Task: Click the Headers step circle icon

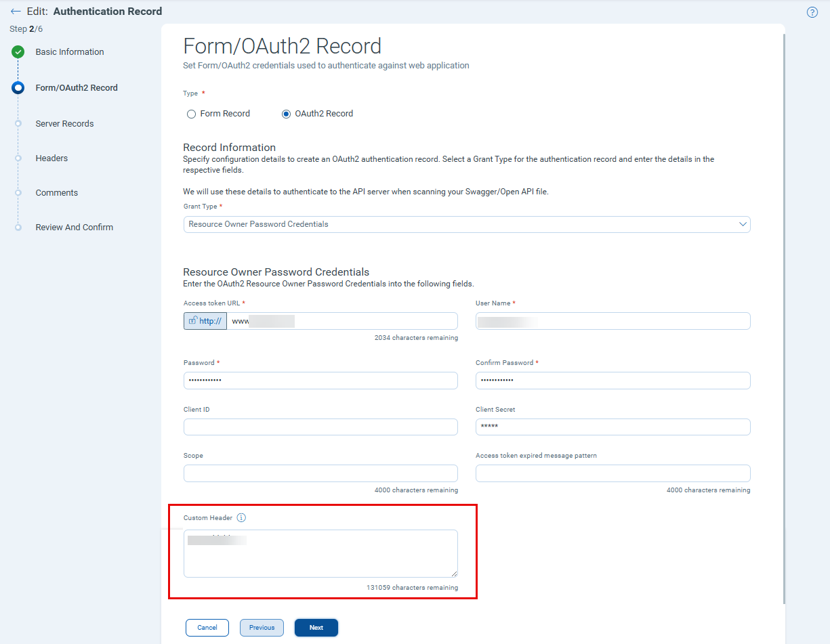Action: [17, 158]
